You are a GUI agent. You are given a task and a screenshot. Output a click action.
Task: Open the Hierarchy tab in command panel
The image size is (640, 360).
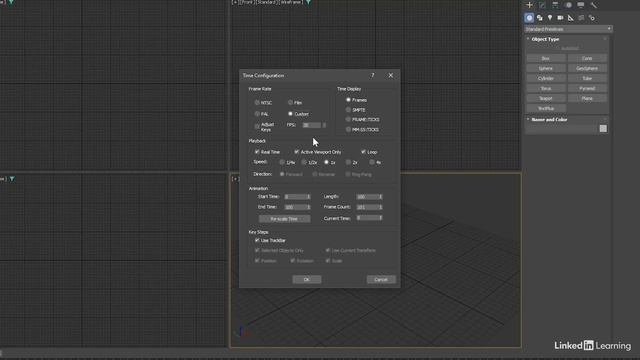[x=555, y=5]
